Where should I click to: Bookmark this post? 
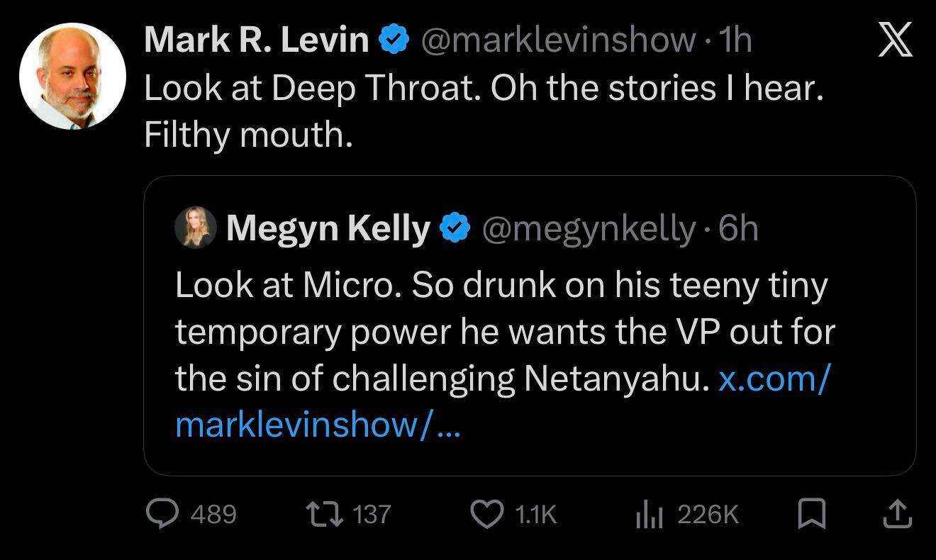click(x=811, y=514)
